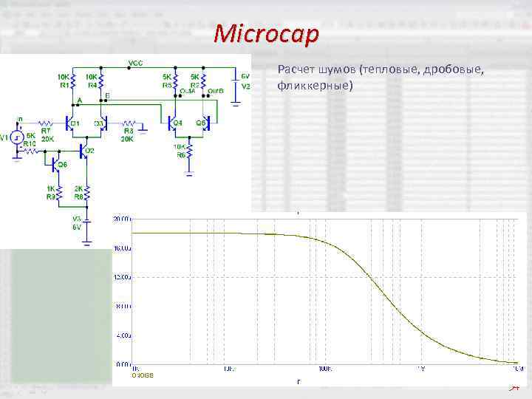Click the VCC node label

[x=136, y=63]
